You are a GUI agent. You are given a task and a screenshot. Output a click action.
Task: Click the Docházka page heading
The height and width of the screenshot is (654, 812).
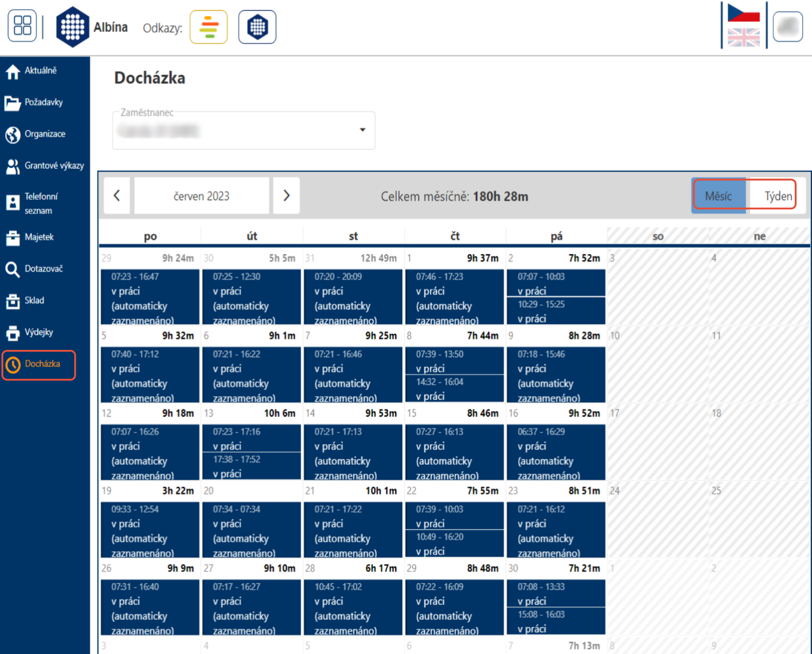[x=150, y=78]
